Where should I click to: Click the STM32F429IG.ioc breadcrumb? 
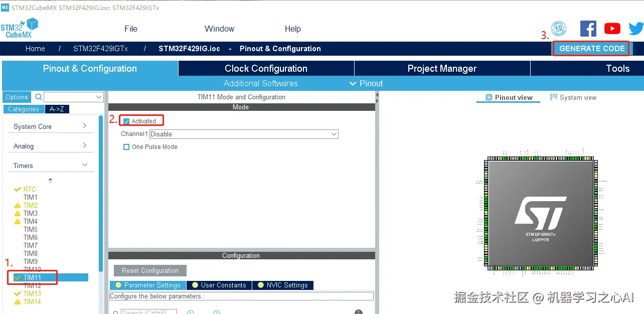[189, 49]
